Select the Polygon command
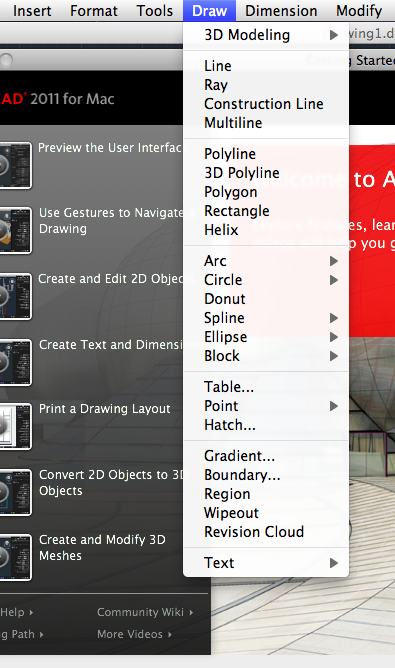 coord(266,192)
